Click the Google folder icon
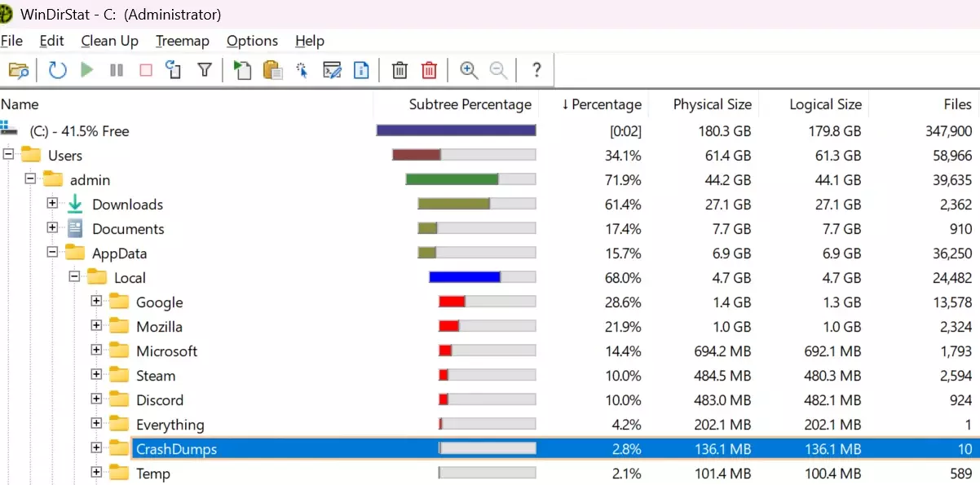Viewport: 980px width, 485px height. coord(119,302)
